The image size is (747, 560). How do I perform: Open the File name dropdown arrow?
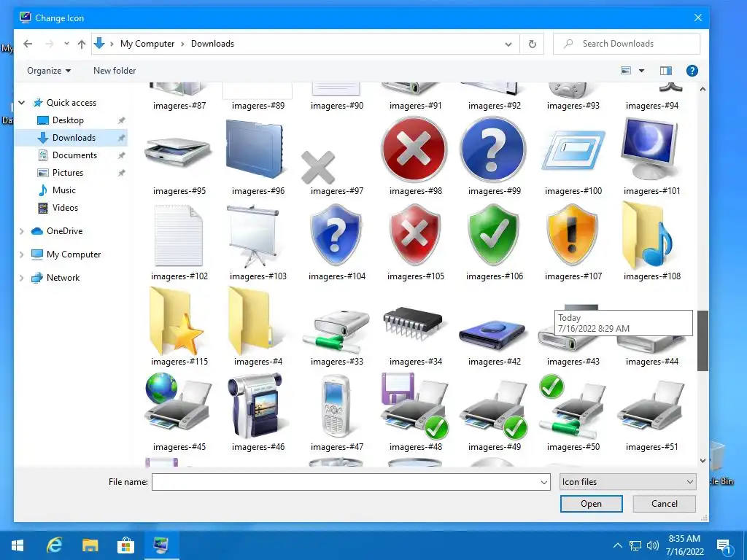tap(543, 482)
